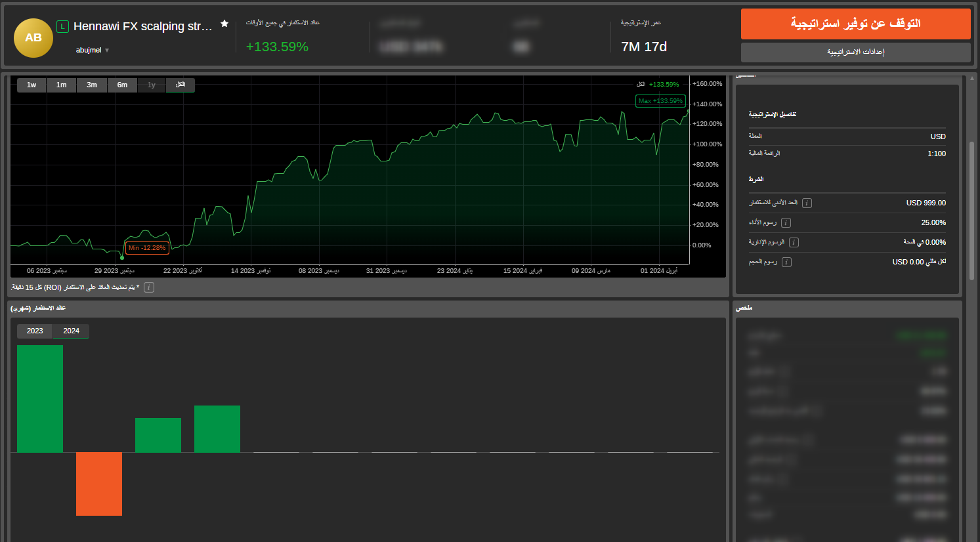Click the all-time ROI value +133.59% in header
This screenshot has height=542, width=980.
(277, 47)
